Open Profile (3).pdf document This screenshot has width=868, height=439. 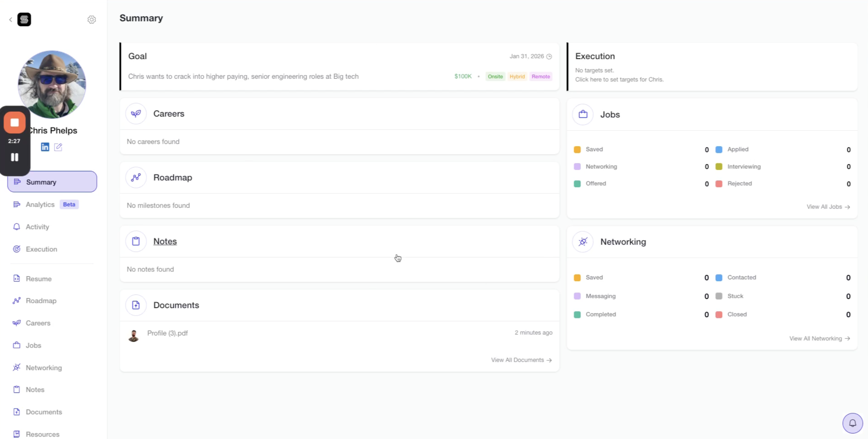click(167, 333)
